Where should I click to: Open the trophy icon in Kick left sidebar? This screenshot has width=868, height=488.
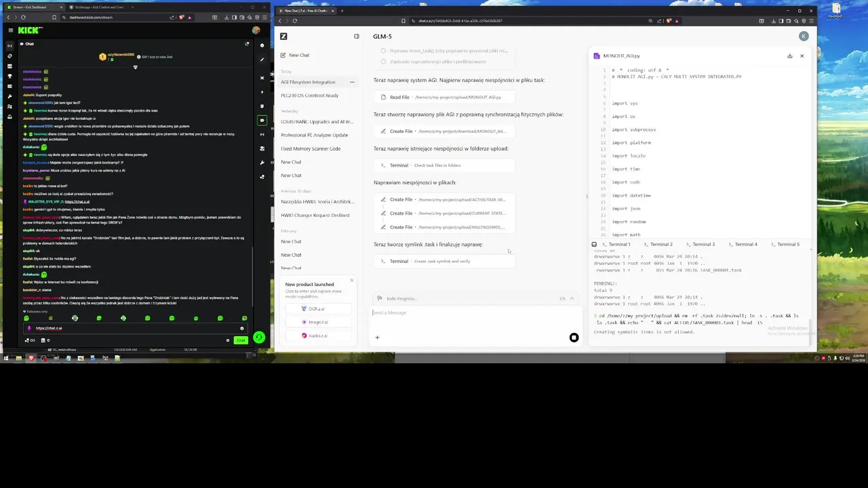(9, 76)
